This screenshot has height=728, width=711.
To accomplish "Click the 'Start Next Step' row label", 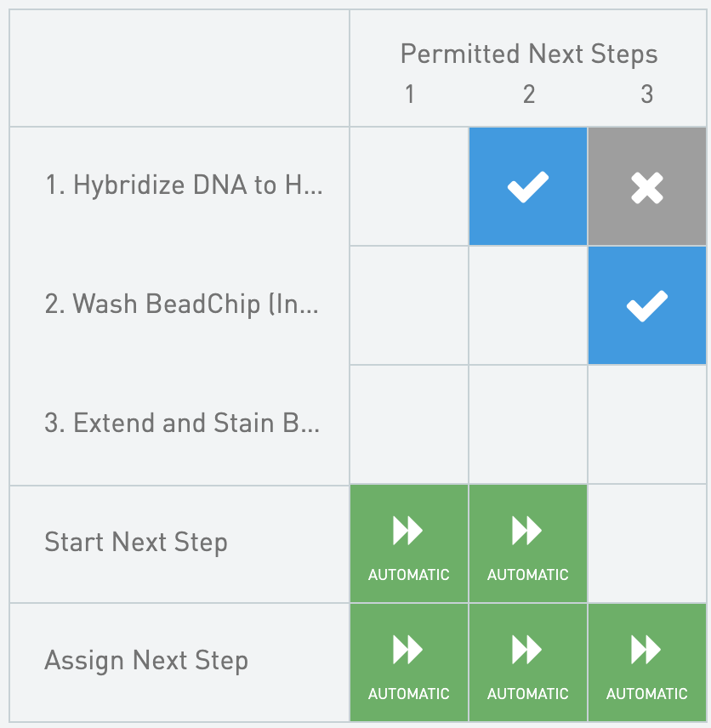I will point(136,543).
